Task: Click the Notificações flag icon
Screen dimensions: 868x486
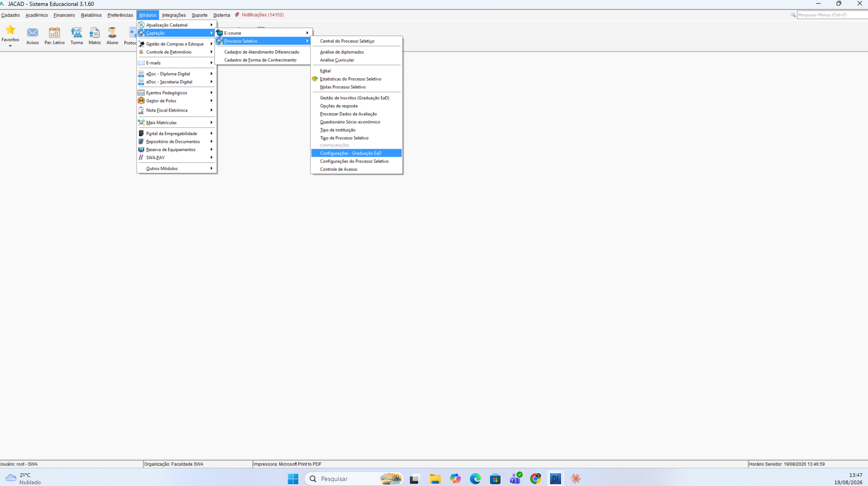Action: tap(237, 15)
